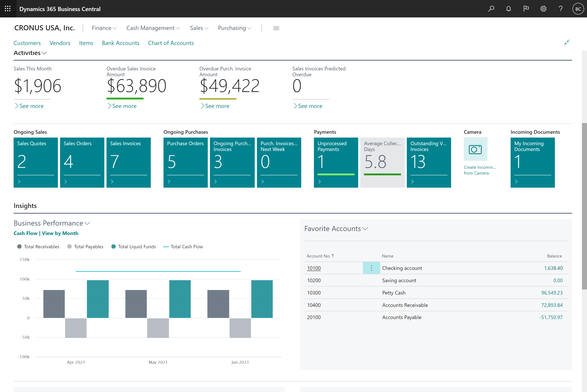
Task: Open Help
Action: pyautogui.click(x=561, y=9)
